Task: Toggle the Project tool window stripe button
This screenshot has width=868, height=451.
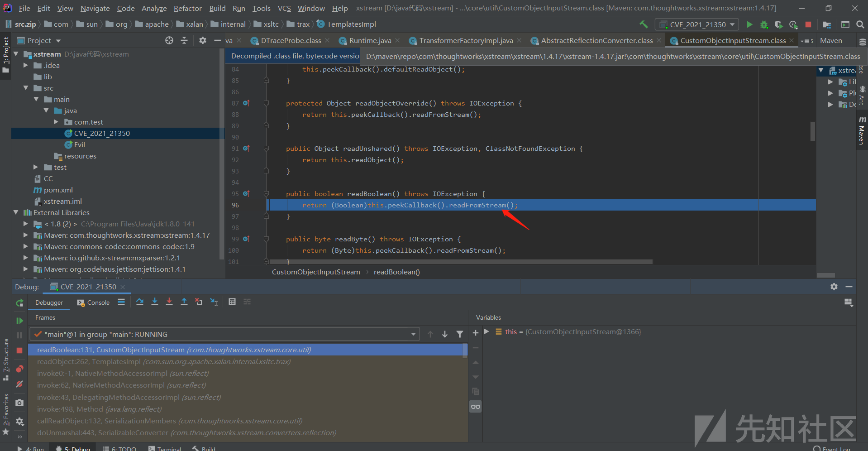Action: pyautogui.click(x=5, y=54)
